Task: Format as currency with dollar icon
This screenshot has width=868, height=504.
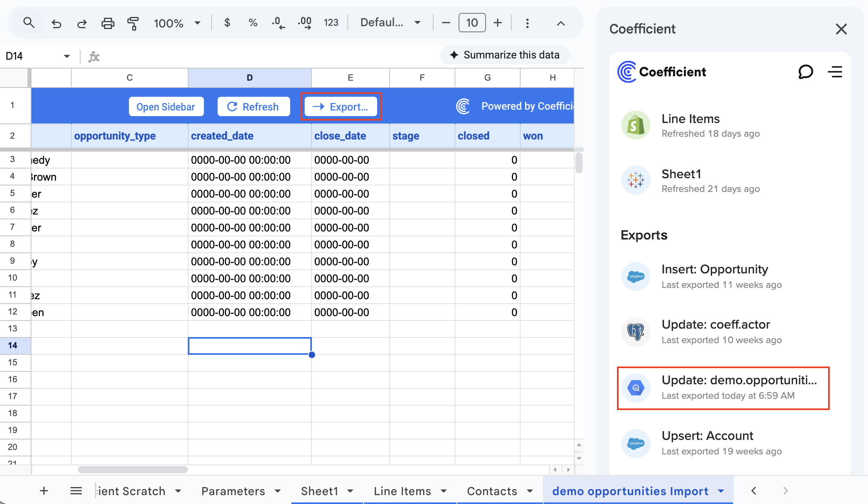Action: (227, 23)
